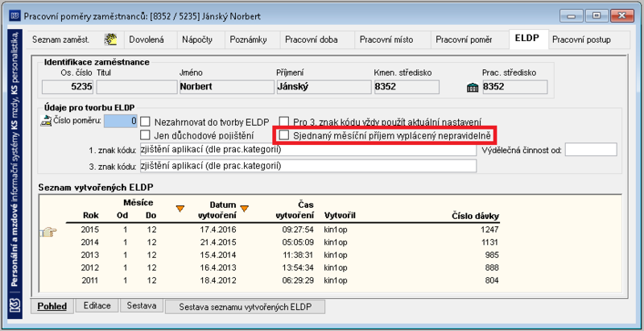Click the Editace button
The height and width of the screenshot is (331, 644).
tap(97, 305)
